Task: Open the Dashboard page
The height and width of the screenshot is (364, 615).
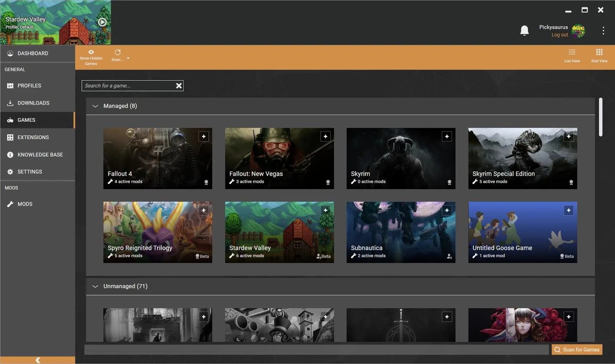Action: [x=37, y=53]
